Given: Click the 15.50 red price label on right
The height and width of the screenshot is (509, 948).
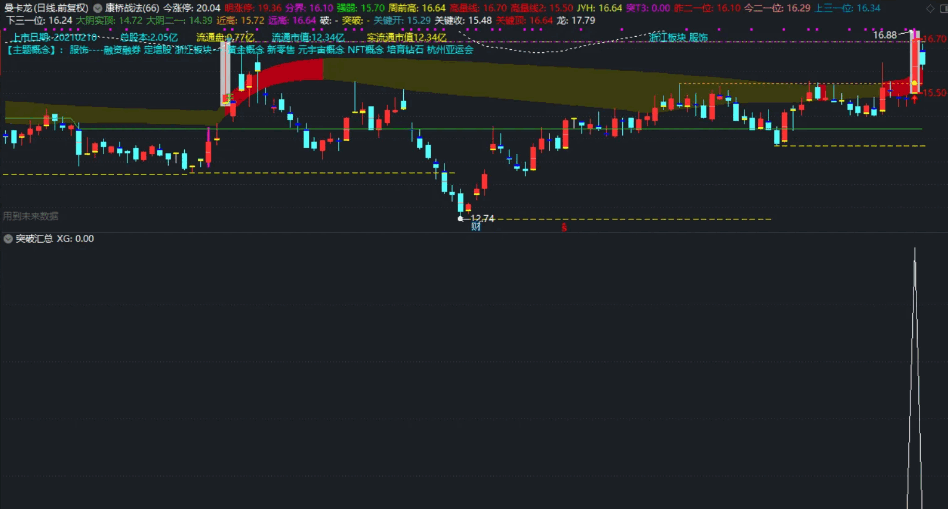Looking at the screenshot, I should pos(935,92).
